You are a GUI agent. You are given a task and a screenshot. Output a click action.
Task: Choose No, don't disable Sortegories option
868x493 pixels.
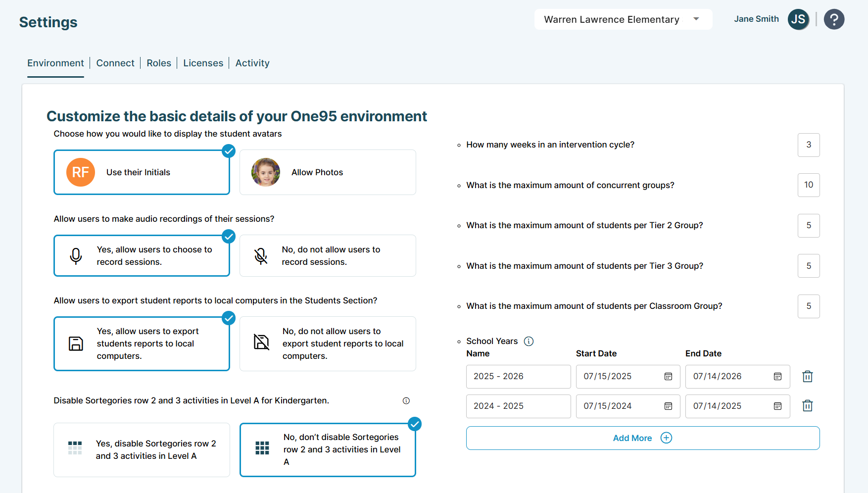pos(328,450)
